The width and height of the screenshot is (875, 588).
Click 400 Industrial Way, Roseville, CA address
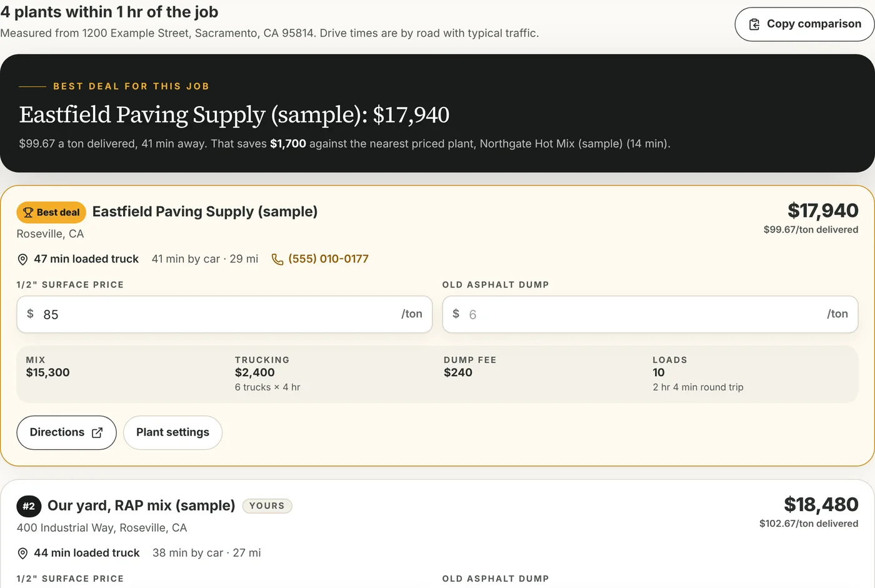(x=102, y=528)
